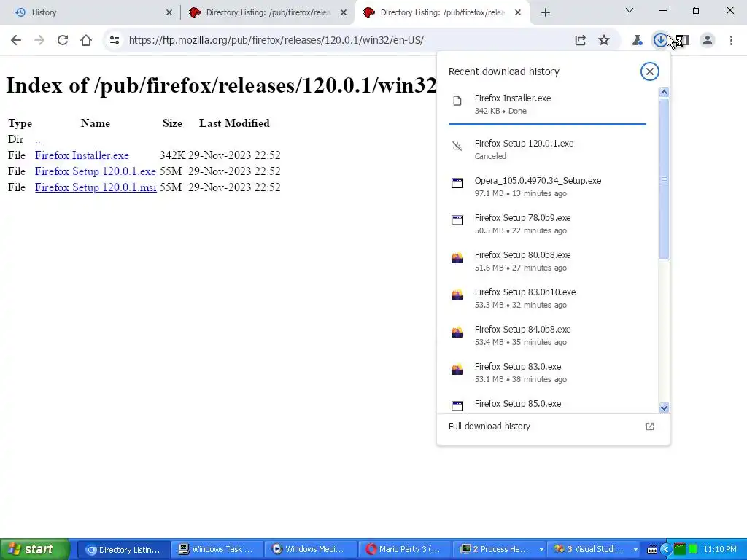Open the Windows start menu
747x560 pixels.
click(35, 549)
